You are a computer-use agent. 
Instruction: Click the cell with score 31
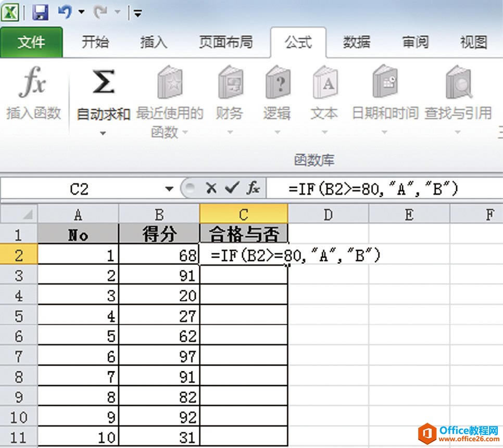[159, 437]
